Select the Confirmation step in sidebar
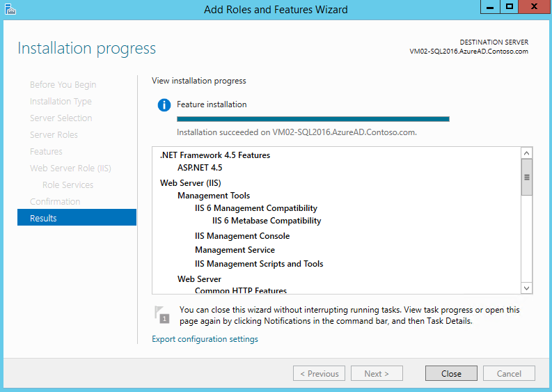Viewport: 552px width, 392px height. pyautogui.click(x=55, y=201)
